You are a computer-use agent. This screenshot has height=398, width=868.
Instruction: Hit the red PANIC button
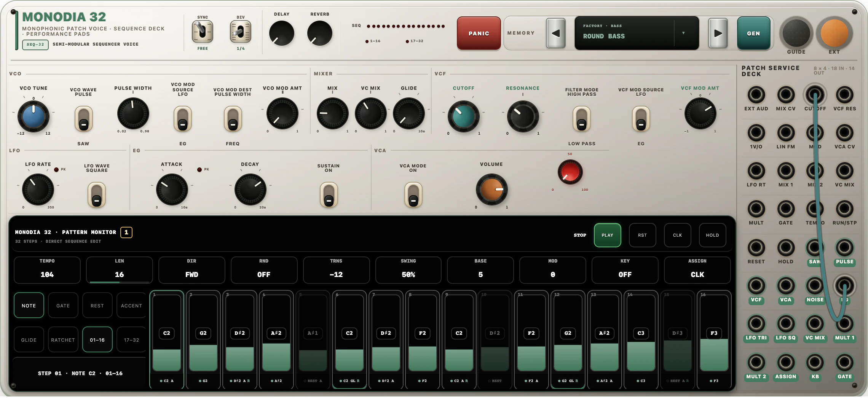click(x=479, y=33)
